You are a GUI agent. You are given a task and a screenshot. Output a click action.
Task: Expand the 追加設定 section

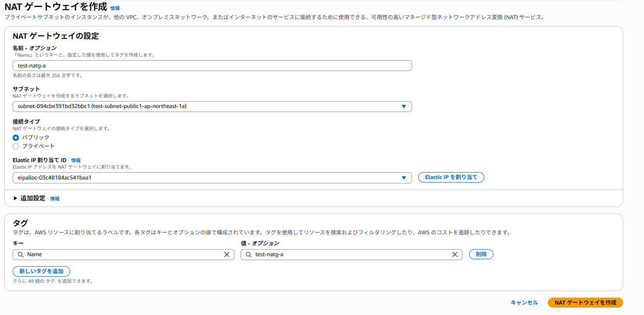pyautogui.click(x=29, y=198)
